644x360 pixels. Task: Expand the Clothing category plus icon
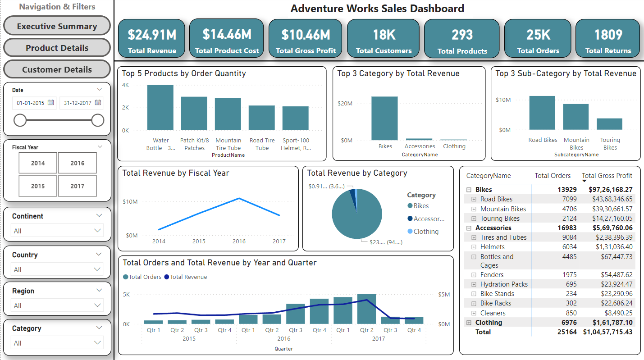[x=469, y=323]
